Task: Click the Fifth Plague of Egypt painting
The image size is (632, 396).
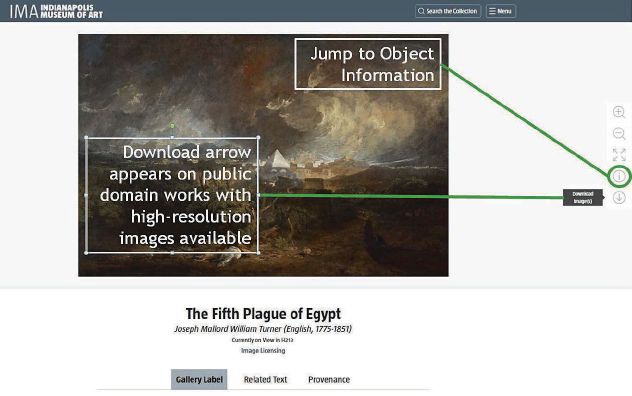Action: click(x=263, y=155)
